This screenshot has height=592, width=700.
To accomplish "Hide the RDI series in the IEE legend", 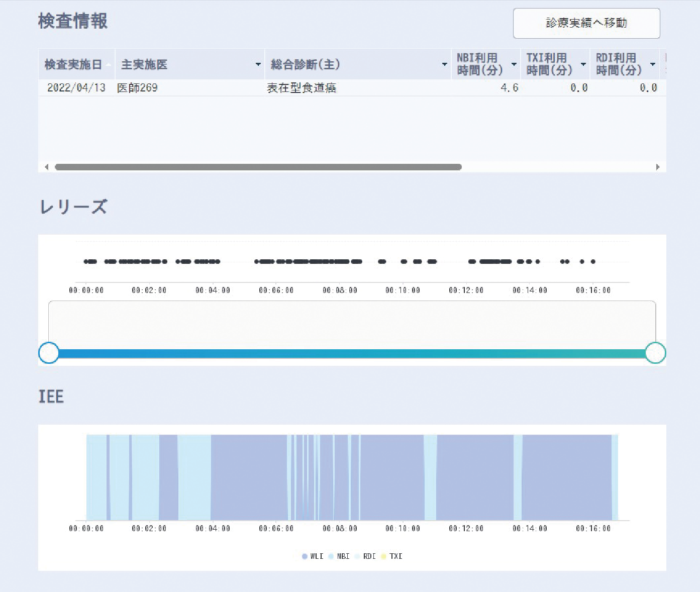I will coord(365,556).
